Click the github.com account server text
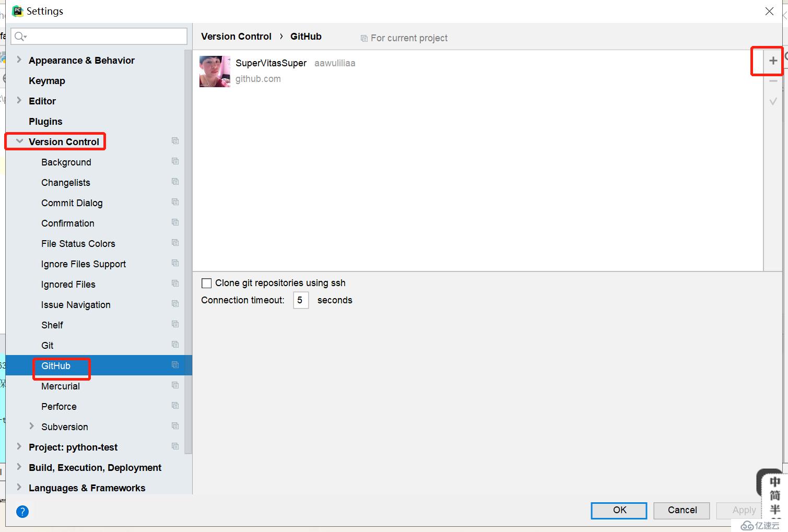The height and width of the screenshot is (532, 788). click(258, 79)
